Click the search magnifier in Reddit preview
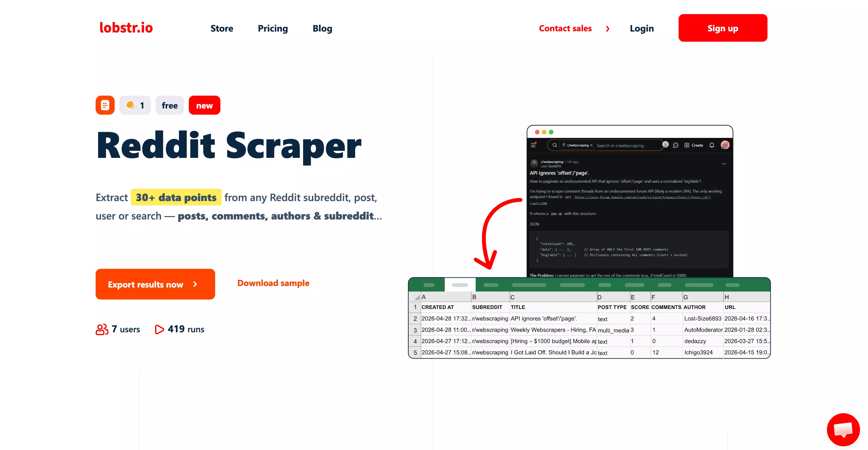868x450 pixels. pos(554,145)
